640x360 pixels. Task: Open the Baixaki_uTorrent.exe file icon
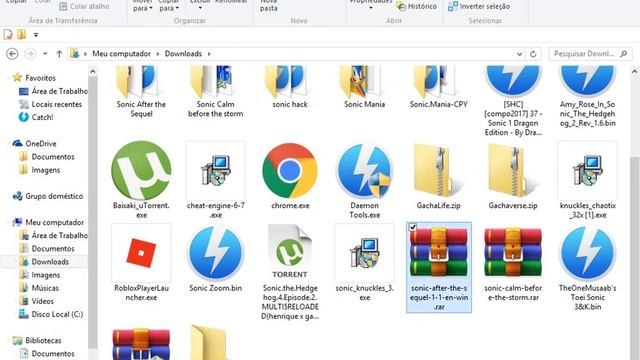(141, 171)
